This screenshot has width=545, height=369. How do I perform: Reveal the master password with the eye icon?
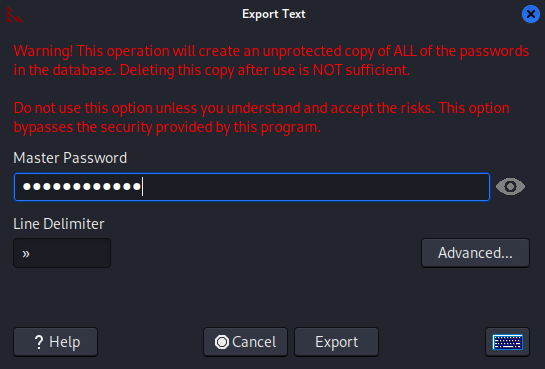pyautogui.click(x=510, y=187)
